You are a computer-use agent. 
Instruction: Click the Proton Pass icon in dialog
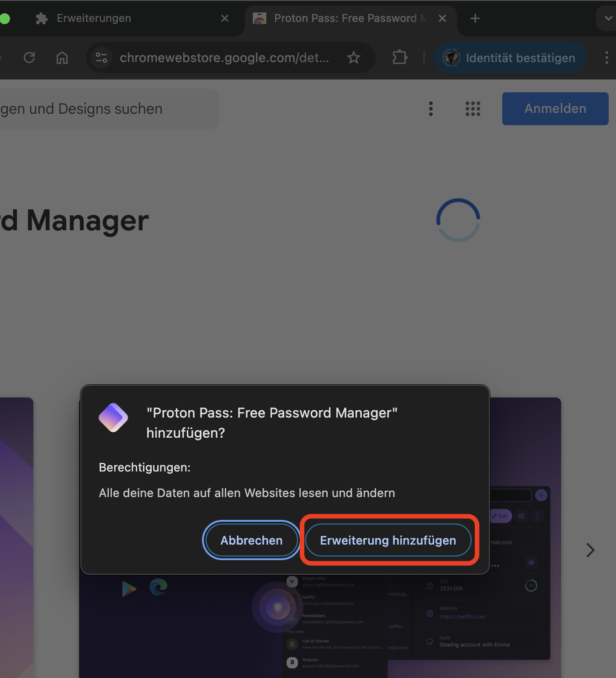[x=113, y=418]
